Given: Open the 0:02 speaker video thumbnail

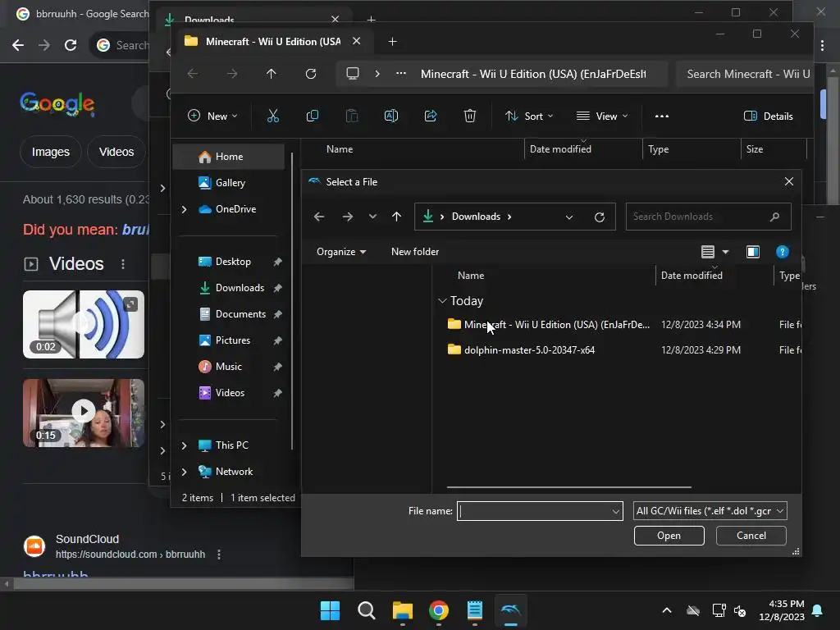Looking at the screenshot, I should (x=84, y=324).
